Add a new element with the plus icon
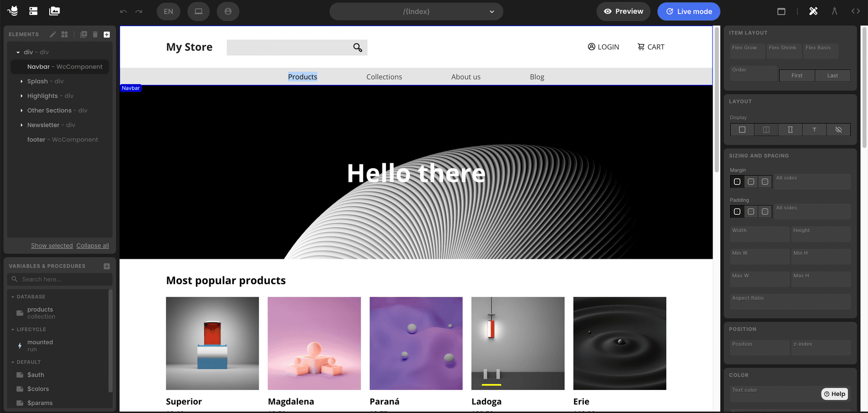This screenshot has height=413, width=868. tap(107, 34)
